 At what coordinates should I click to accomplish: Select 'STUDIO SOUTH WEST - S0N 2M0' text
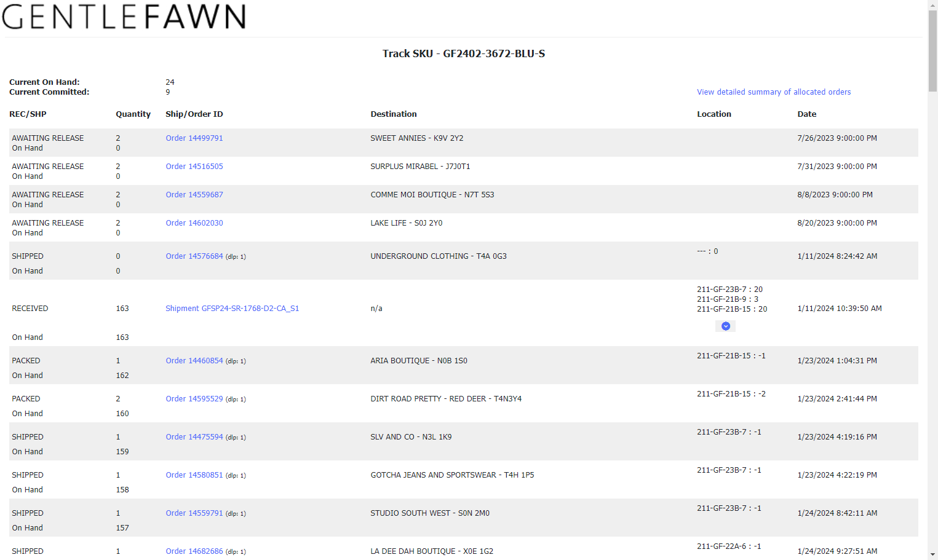coord(430,513)
